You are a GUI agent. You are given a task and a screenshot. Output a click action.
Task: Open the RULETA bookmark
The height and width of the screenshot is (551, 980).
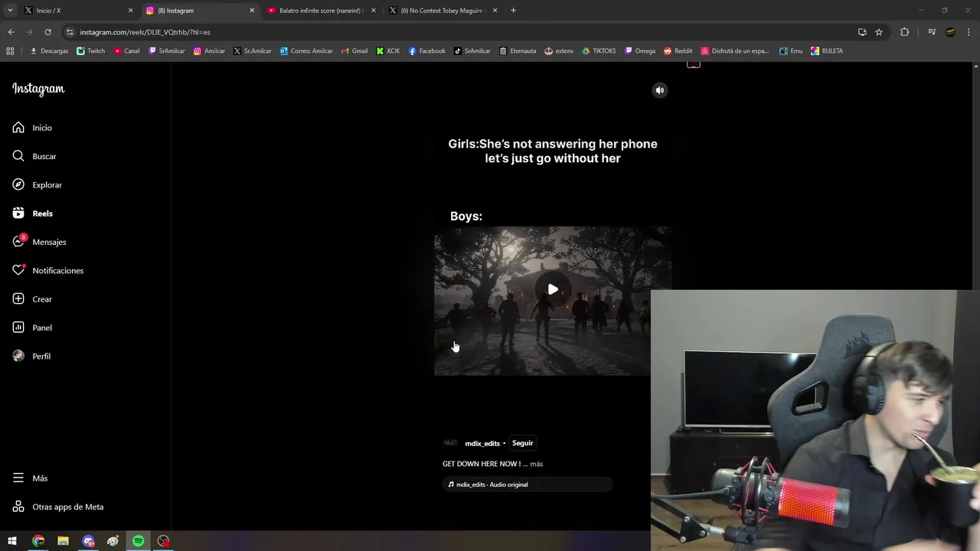click(827, 51)
